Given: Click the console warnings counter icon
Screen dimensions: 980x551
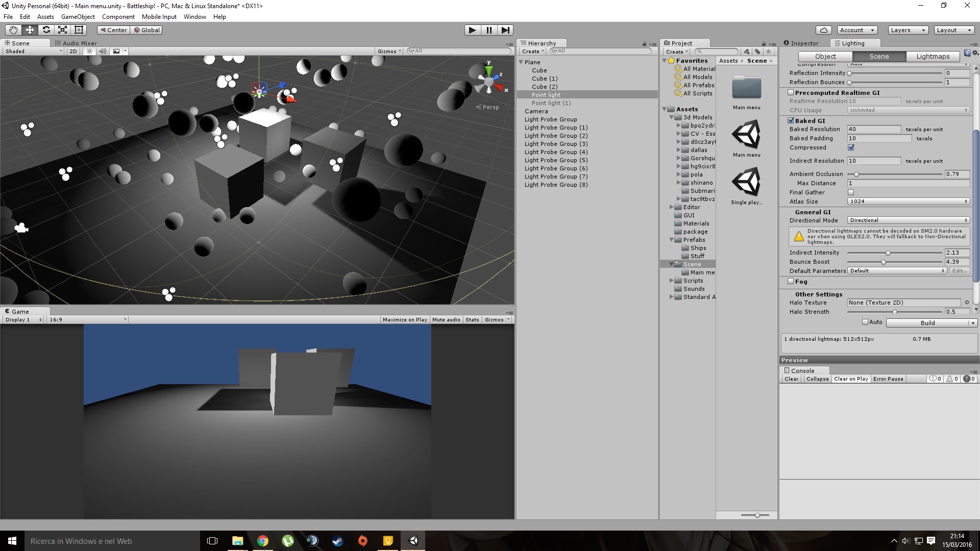Looking at the screenshot, I should tap(952, 379).
